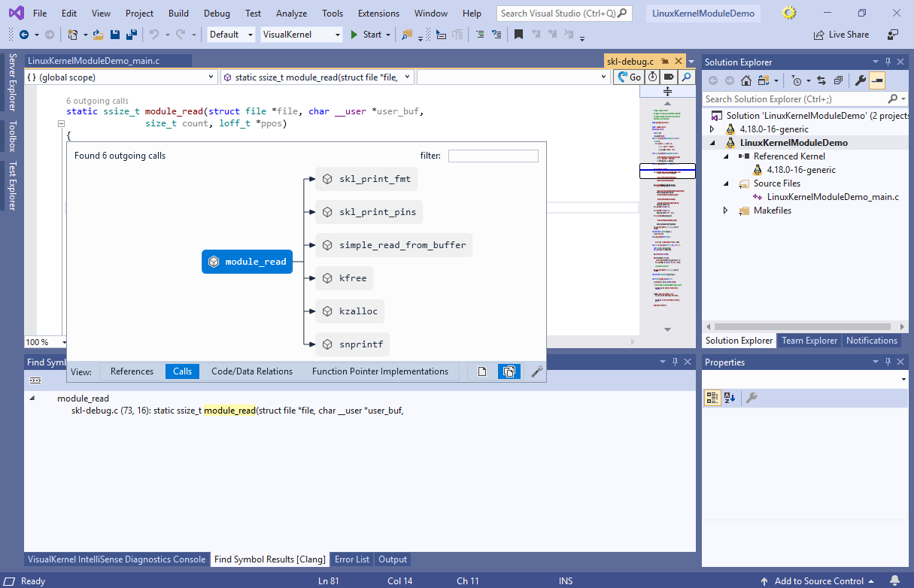Click the tag label icon in navigation bar

click(x=669, y=77)
